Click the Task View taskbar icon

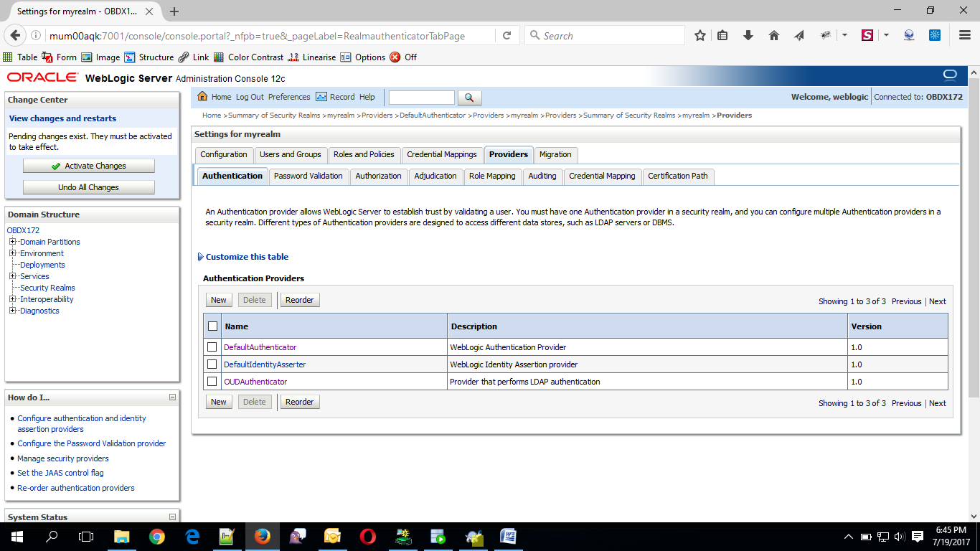[x=86, y=536]
